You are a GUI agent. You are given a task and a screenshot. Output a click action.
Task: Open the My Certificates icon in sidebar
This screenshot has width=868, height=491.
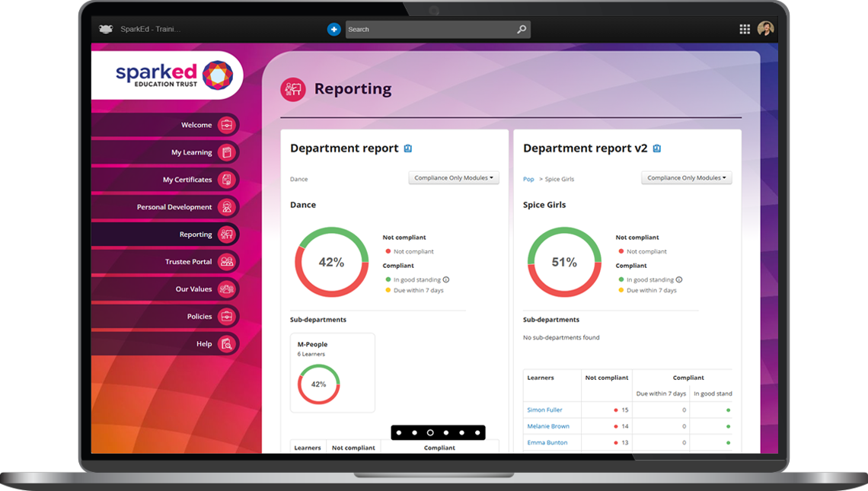[x=227, y=180]
